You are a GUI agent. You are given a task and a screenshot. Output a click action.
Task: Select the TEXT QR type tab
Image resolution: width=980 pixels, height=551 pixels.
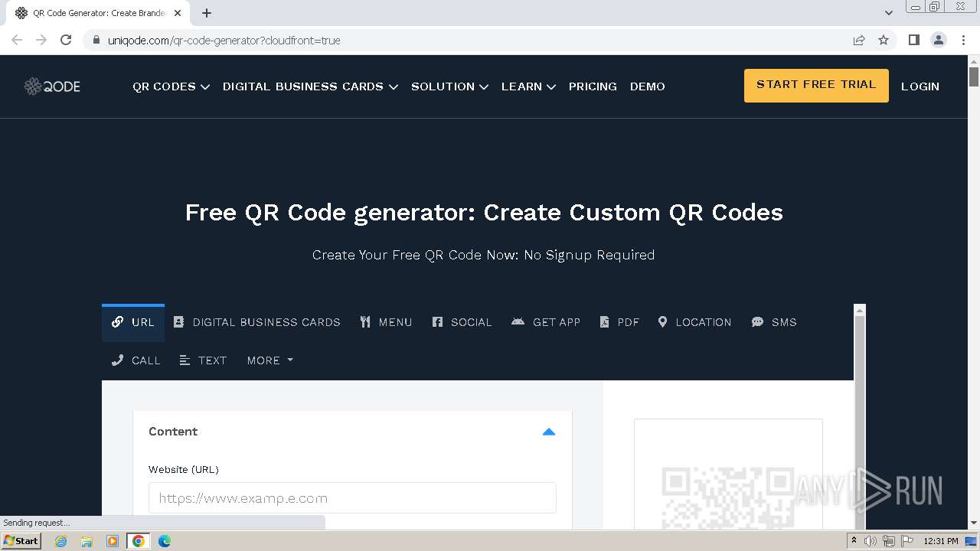pyautogui.click(x=203, y=360)
